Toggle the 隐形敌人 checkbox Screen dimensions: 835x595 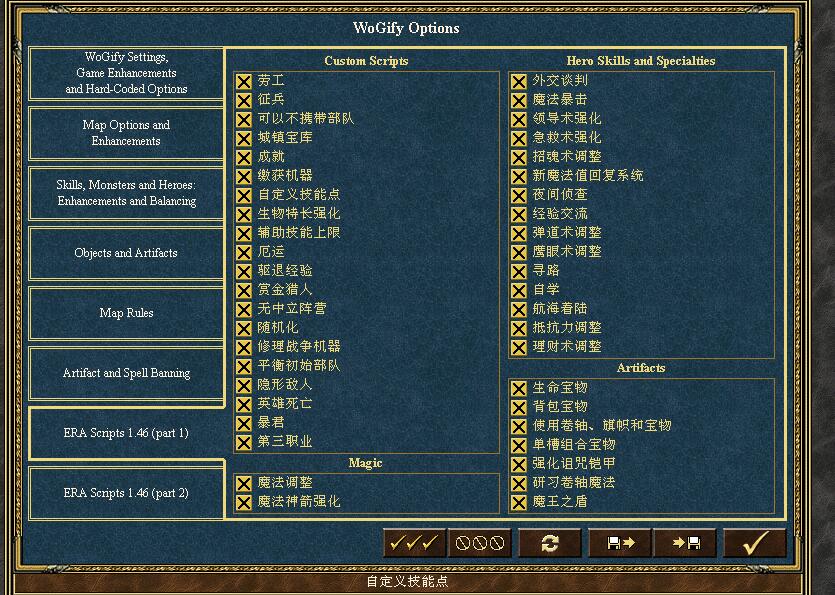(x=244, y=386)
